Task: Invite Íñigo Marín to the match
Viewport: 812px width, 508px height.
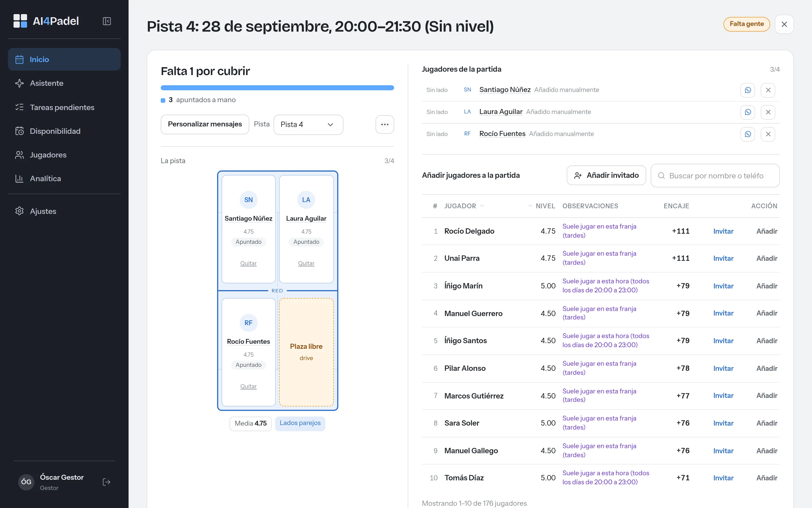Action: click(723, 286)
